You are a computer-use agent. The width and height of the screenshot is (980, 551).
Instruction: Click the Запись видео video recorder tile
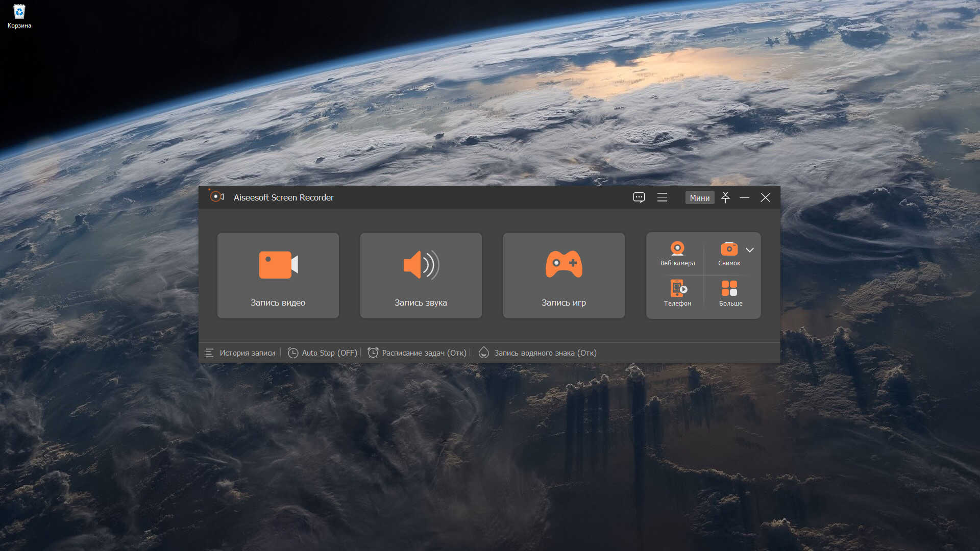pyautogui.click(x=278, y=275)
